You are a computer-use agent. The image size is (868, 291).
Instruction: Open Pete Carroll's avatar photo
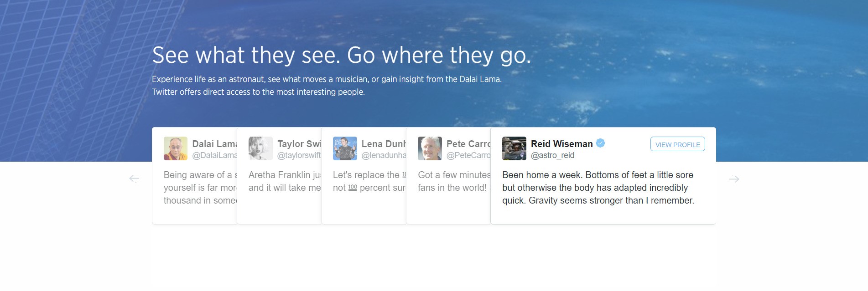click(430, 148)
